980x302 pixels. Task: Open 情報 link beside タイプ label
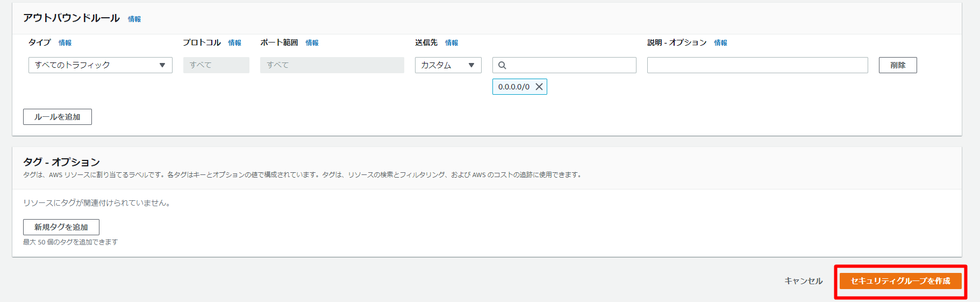65,43
